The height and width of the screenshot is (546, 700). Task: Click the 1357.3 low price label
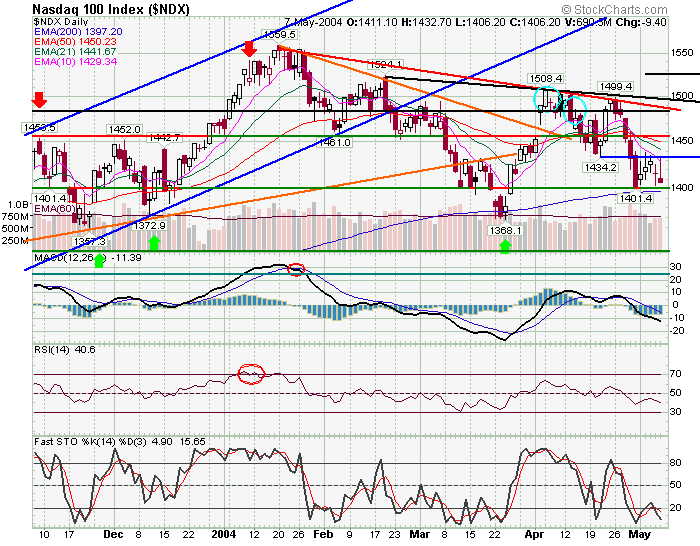tap(90, 241)
